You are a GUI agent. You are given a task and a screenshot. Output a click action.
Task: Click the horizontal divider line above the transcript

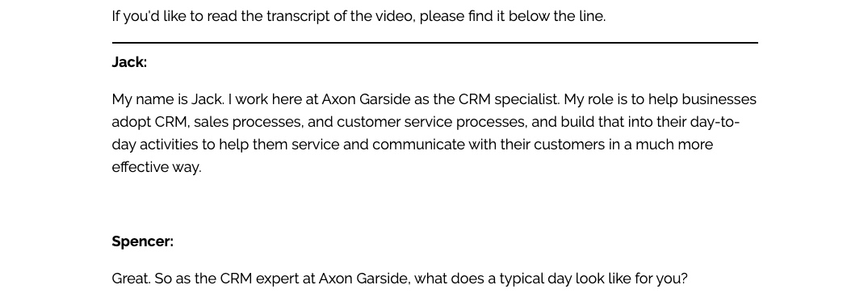(x=434, y=43)
